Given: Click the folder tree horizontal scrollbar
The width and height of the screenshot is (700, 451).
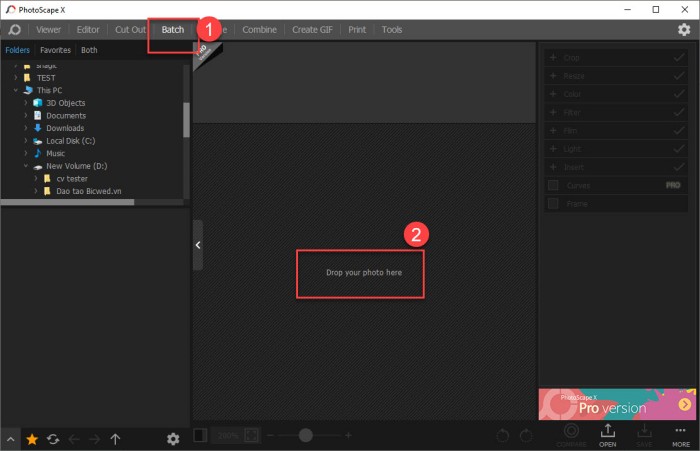Looking at the screenshot, I should (x=67, y=202).
